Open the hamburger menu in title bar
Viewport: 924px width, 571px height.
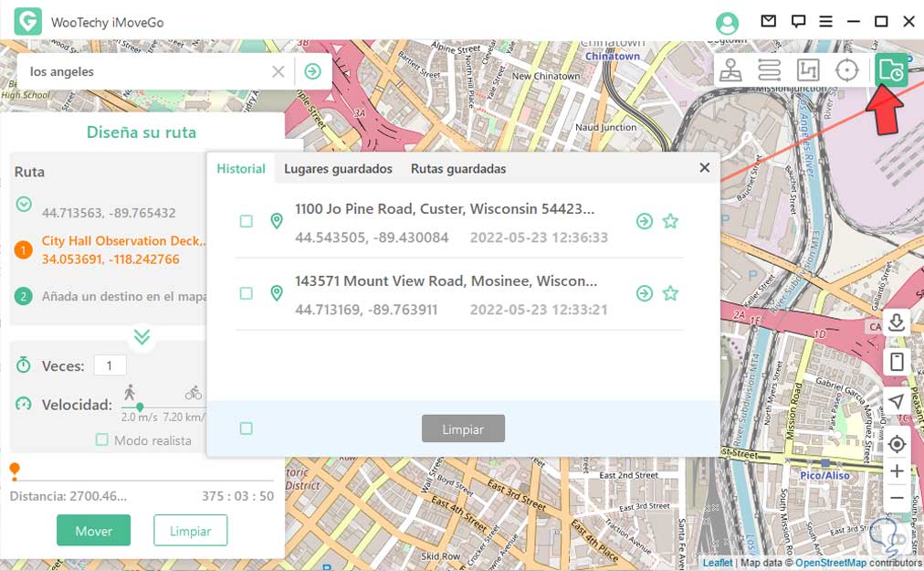[x=825, y=22]
